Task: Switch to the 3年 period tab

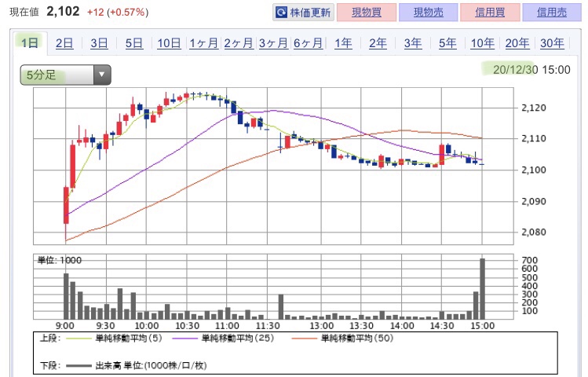Action: [412, 43]
